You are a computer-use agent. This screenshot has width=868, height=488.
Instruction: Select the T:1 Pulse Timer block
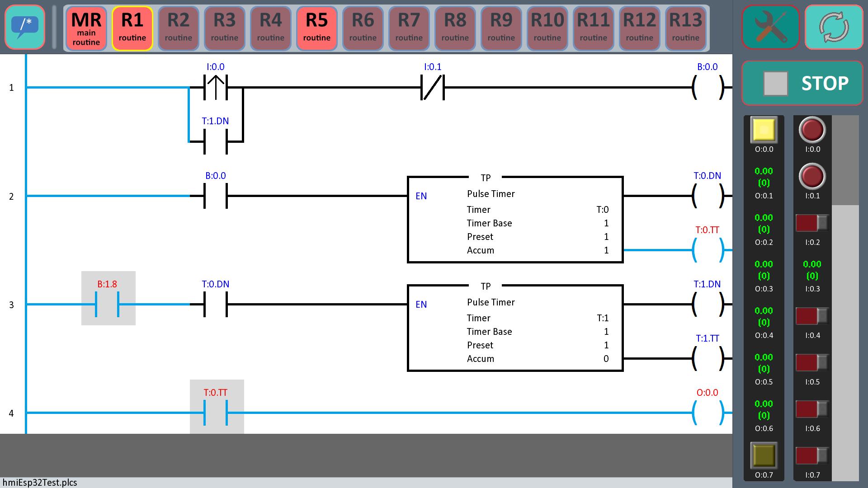coord(515,328)
